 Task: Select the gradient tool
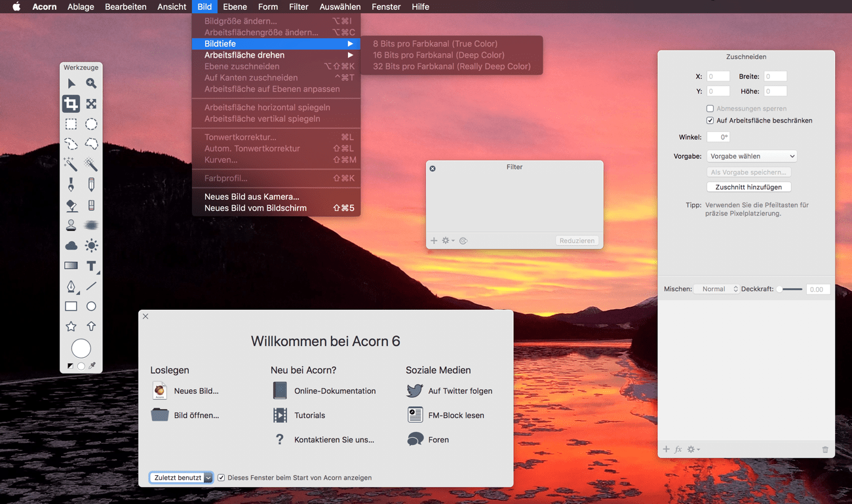(71, 265)
